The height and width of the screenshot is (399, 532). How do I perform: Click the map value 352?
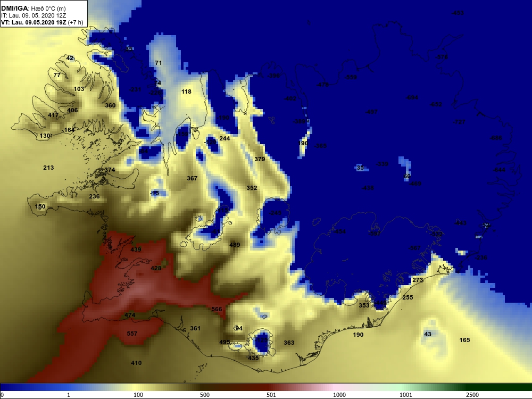point(252,188)
